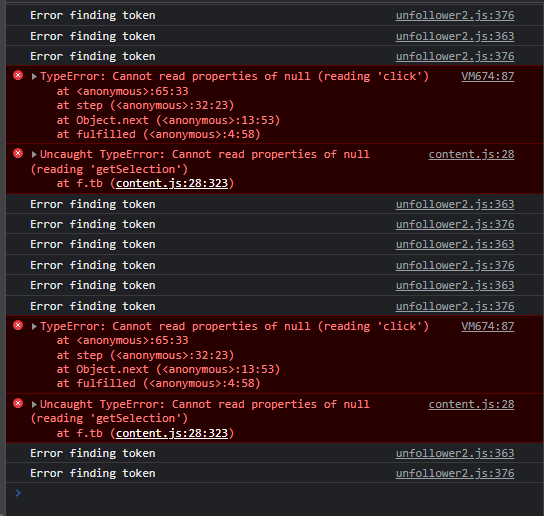The image size is (544, 516).
Task: Open content.js:28 link of last Uncaught TypeError
Action: [x=471, y=404]
